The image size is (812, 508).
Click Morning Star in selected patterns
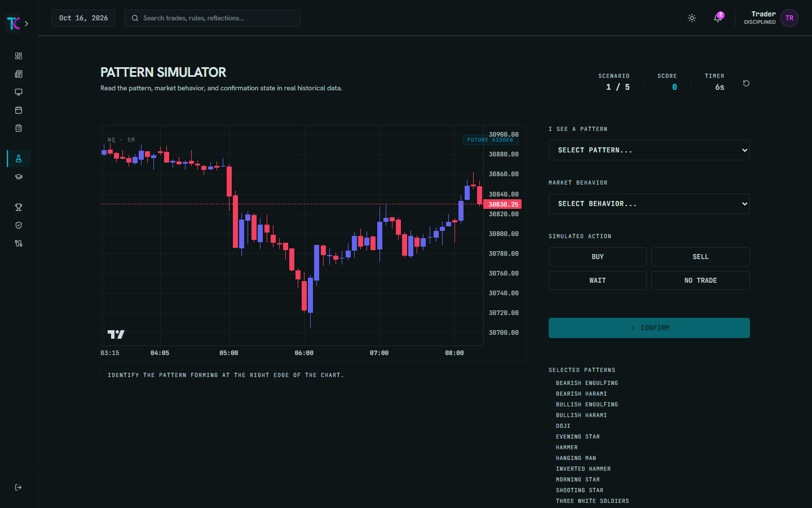click(x=578, y=480)
